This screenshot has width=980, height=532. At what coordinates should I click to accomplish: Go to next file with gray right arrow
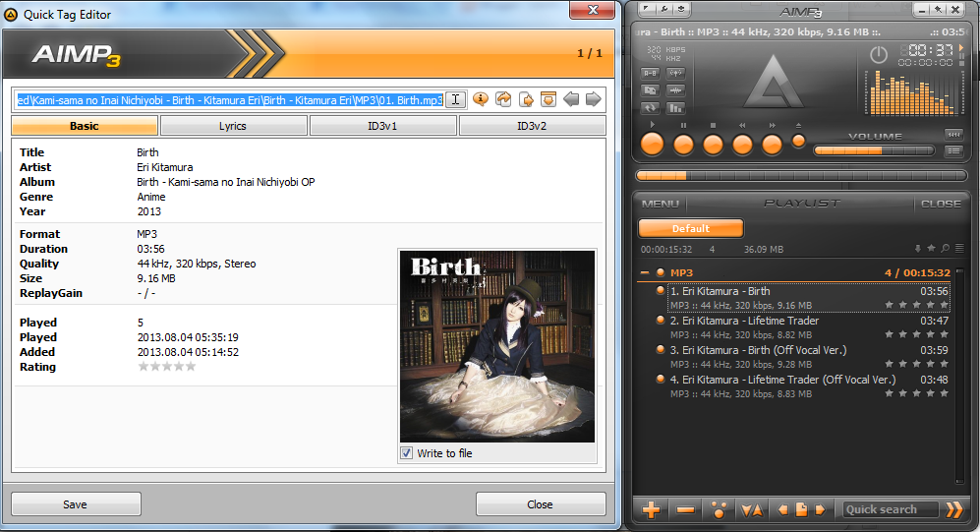593,99
